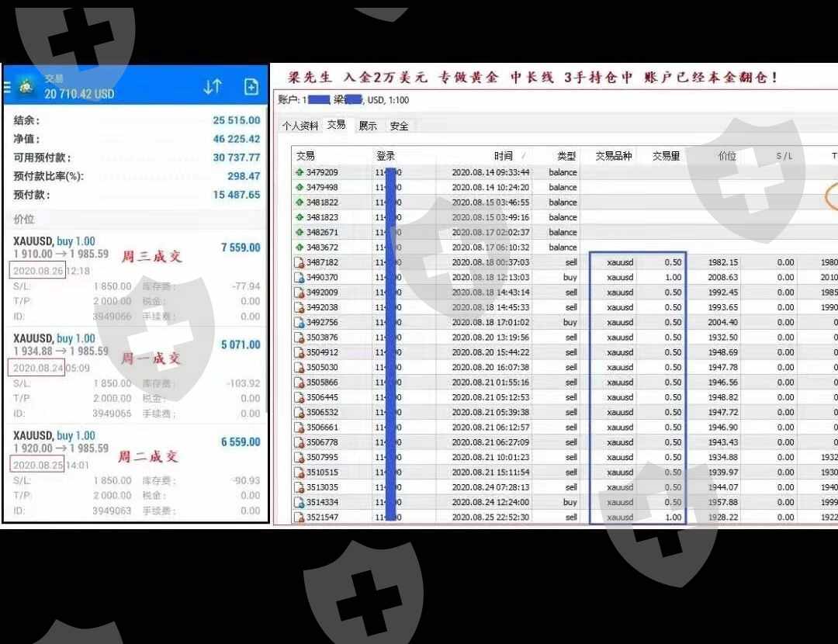This screenshot has height=644, width=838.
Task: Click the 可用预付款 value 30 737.77
Action: (236, 158)
